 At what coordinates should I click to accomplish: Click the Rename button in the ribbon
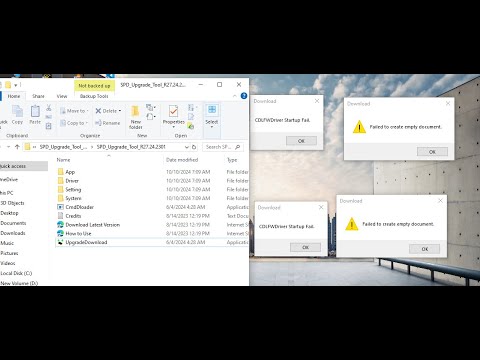click(108, 123)
